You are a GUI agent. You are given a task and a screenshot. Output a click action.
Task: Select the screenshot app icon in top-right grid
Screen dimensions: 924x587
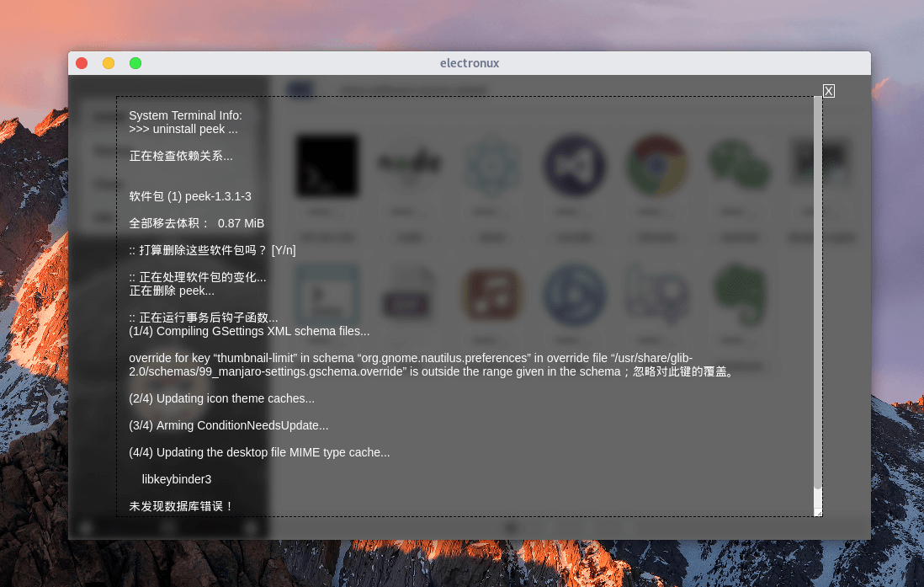click(820, 166)
